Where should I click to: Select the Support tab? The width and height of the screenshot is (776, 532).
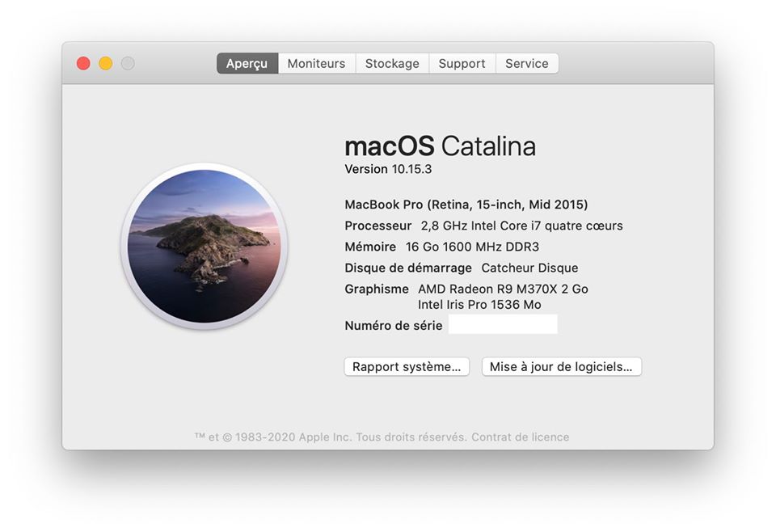click(x=462, y=63)
